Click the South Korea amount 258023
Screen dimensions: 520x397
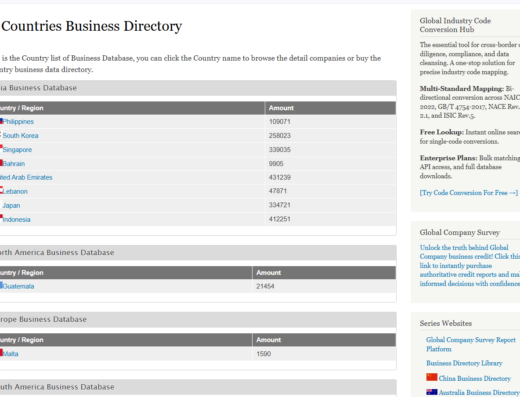(280, 136)
